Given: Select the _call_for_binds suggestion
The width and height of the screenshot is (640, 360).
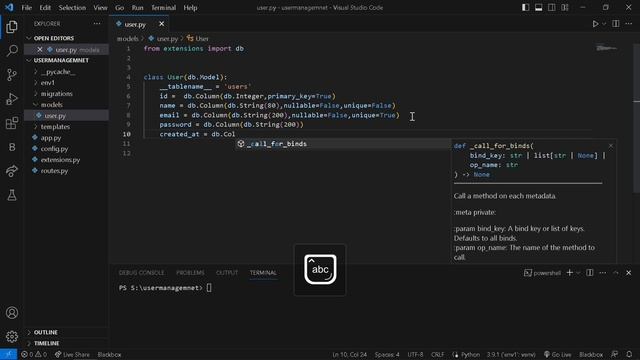Looking at the screenshot, I should (343, 144).
